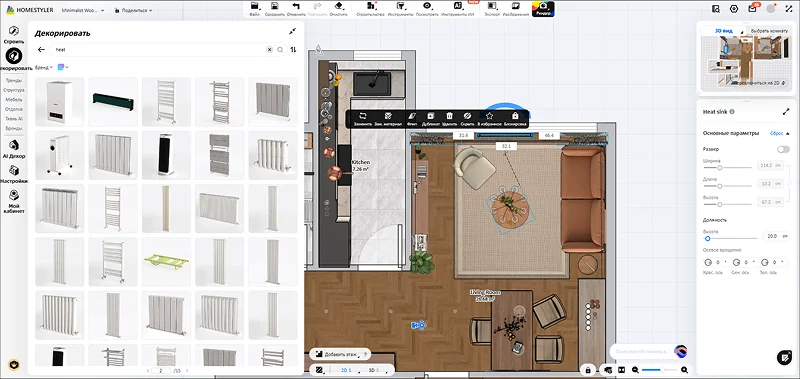The height and width of the screenshot is (379, 800).
Task: Click the Replace (Заменить) swap icon
Action: point(363,116)
